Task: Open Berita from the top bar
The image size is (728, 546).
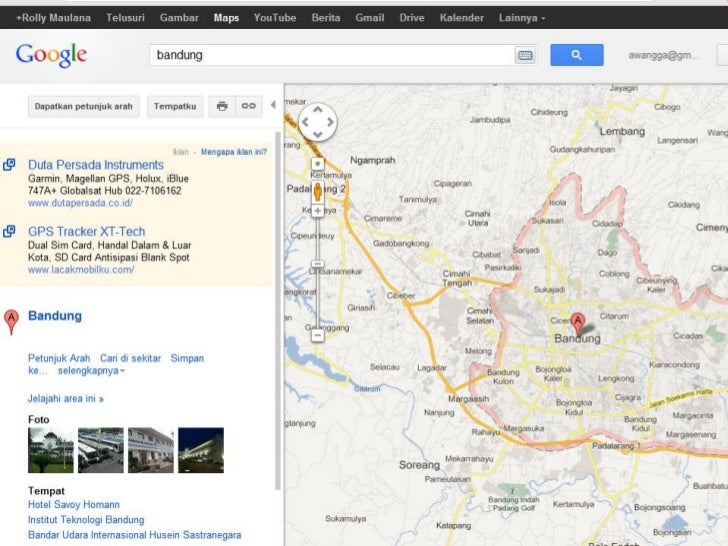Action: point(326,18)
